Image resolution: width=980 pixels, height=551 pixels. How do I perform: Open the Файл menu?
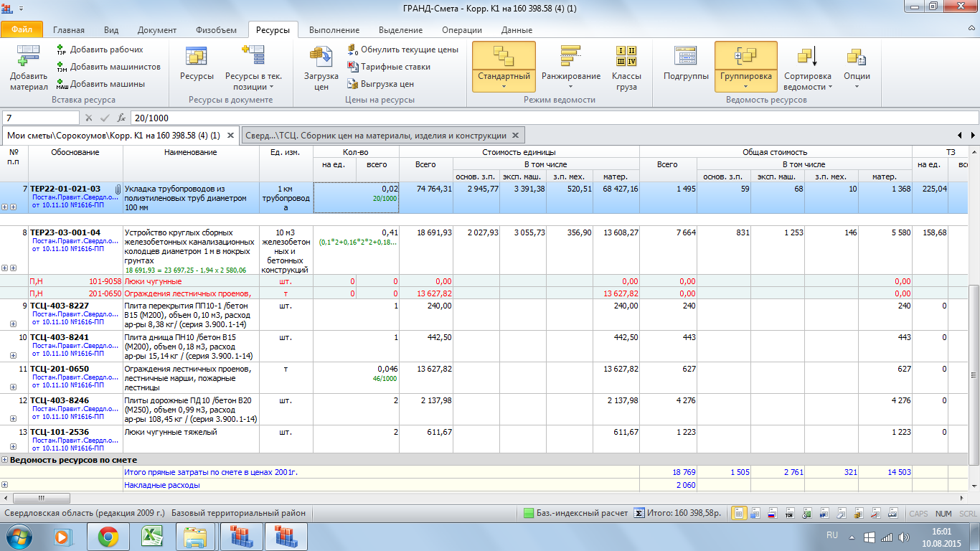coord(22,30)
